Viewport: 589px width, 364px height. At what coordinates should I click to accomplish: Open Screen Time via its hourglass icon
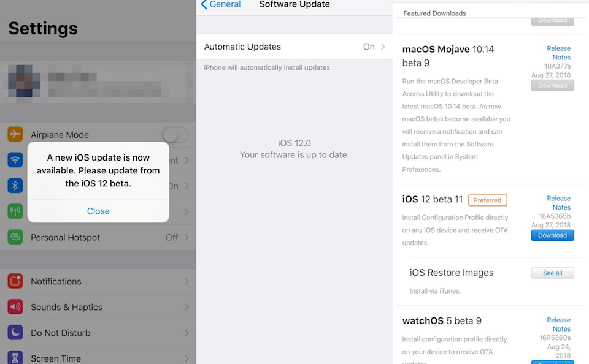[x=15, y=357]
